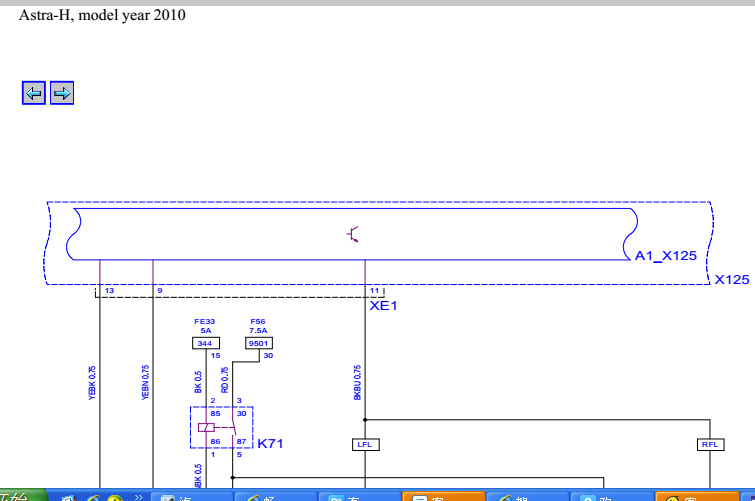Click the YEBK 0.75 wire label

[92, 383]
